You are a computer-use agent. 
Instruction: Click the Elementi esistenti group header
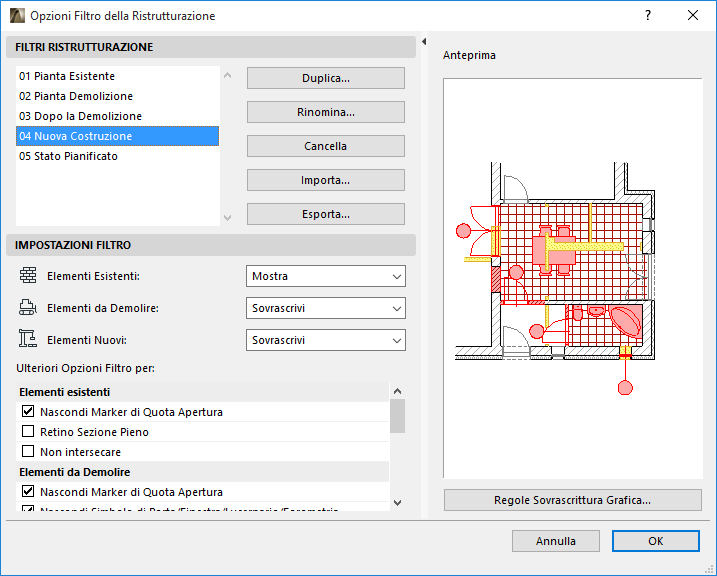[203, 392]
